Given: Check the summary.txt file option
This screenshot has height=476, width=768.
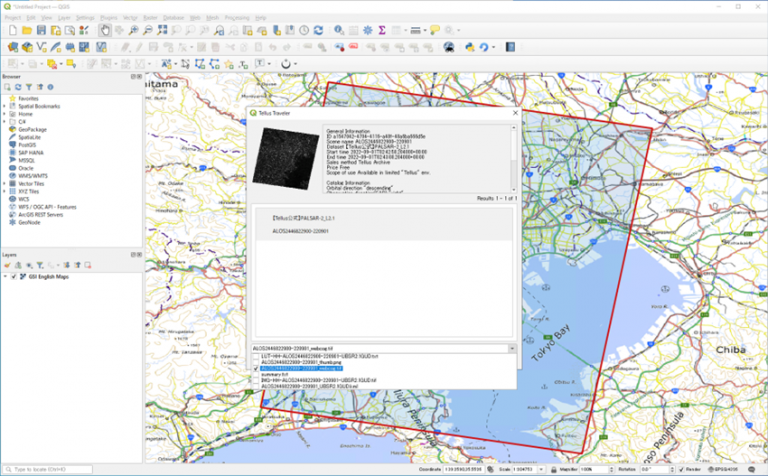Looking at the screenshot, I should coord(256,374).
